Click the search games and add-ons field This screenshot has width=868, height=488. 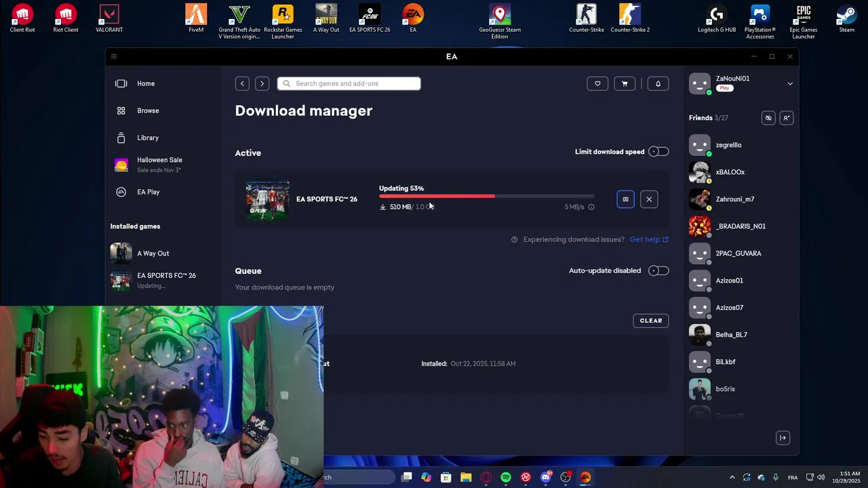(x=349, y=83)
